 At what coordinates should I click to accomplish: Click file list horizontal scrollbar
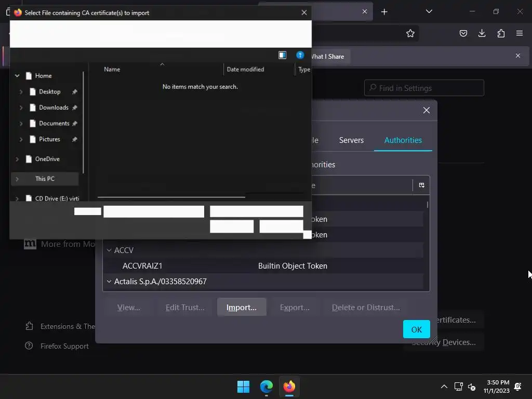coord(171,197)
